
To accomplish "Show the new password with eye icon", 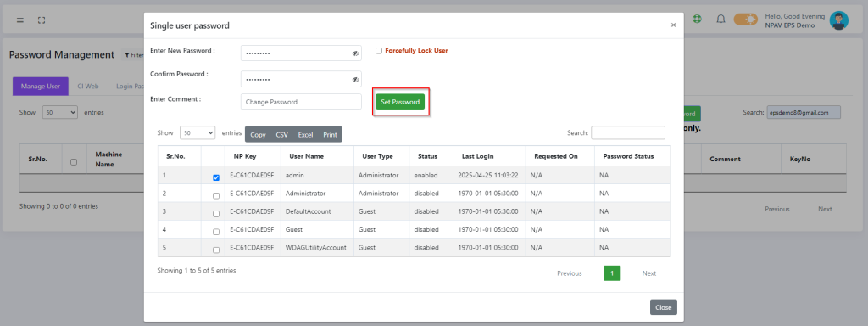I will point(355,53).
